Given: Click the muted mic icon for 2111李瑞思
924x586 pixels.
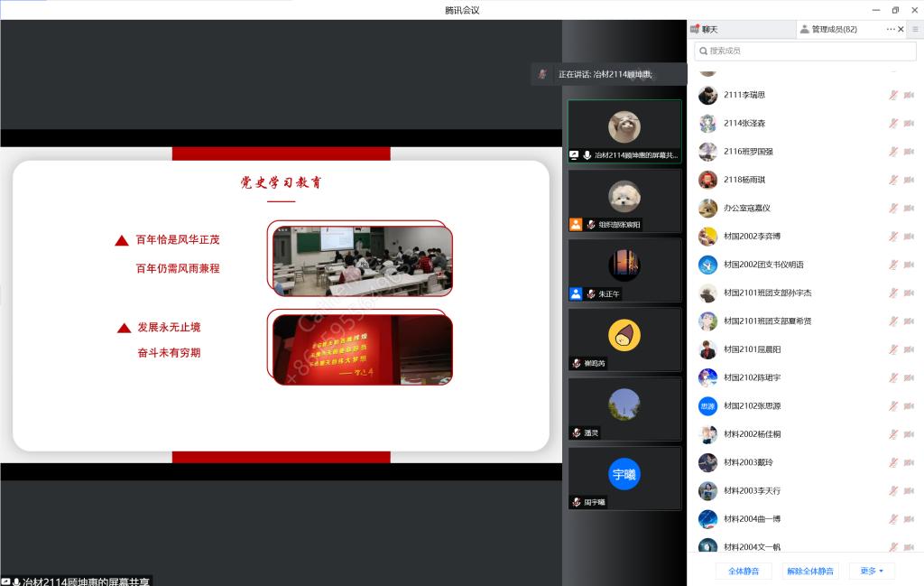Looking at the screenshot, I should 893,95.
